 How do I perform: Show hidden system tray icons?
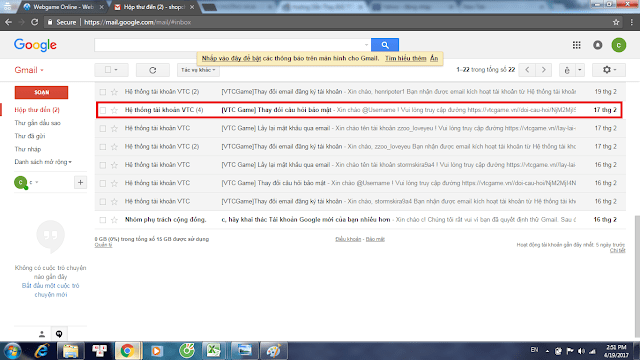point(547,351)
